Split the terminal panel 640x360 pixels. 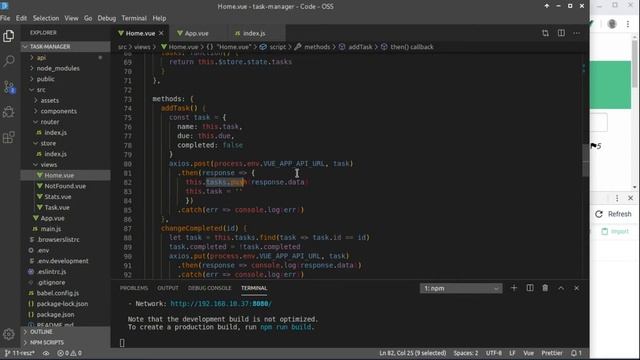pyautogui.click(x=530, y=288)
